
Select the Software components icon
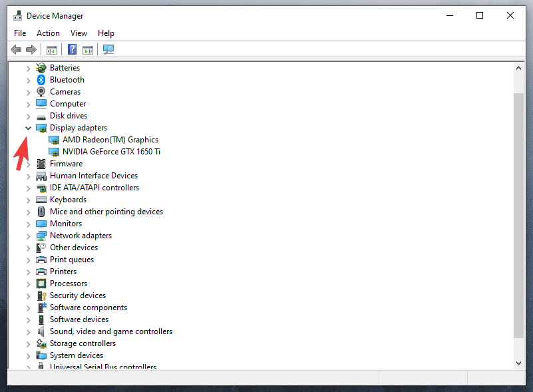[41, 307]
